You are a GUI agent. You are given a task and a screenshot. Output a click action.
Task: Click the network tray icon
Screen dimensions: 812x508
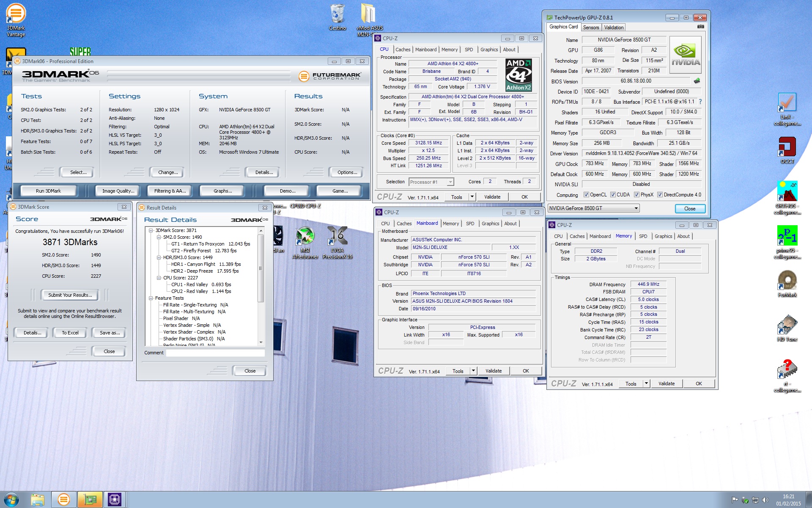tap(755, 500)
